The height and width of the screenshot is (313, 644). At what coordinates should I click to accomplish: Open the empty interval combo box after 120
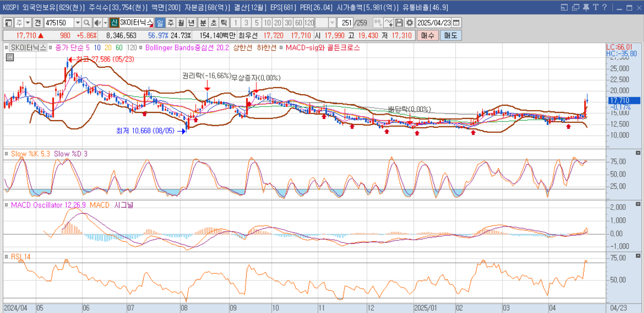tap(326, 23)
